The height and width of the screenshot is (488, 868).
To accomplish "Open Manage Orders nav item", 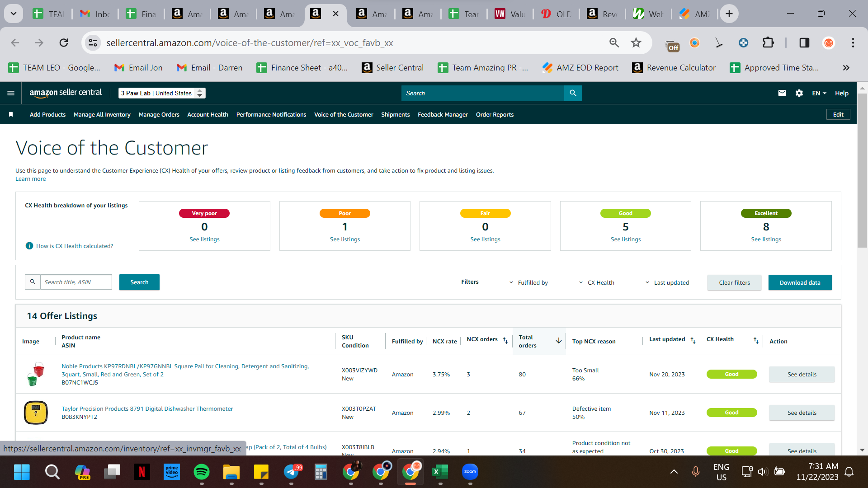I will click(159, 115).
